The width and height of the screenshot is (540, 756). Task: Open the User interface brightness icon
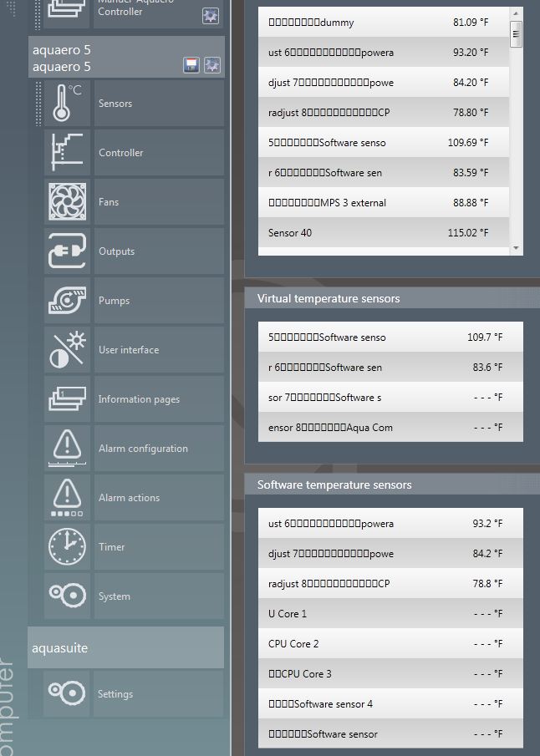tap(67, 350)
